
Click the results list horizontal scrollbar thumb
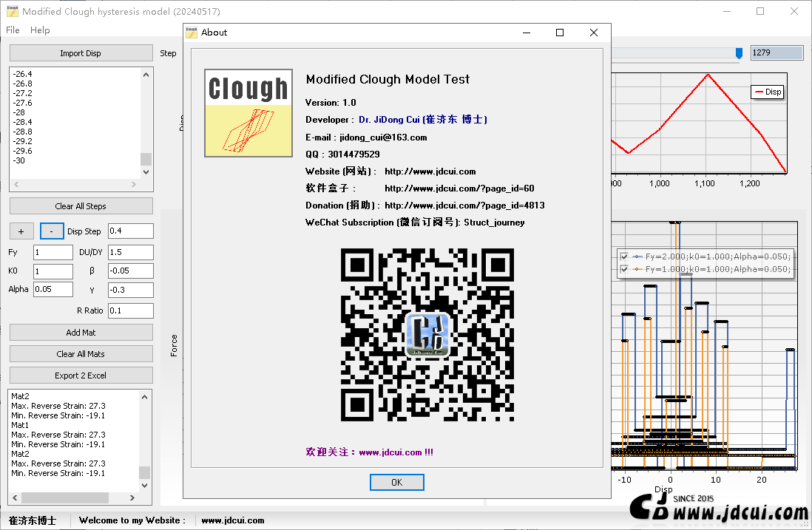[x=65, y=498]
